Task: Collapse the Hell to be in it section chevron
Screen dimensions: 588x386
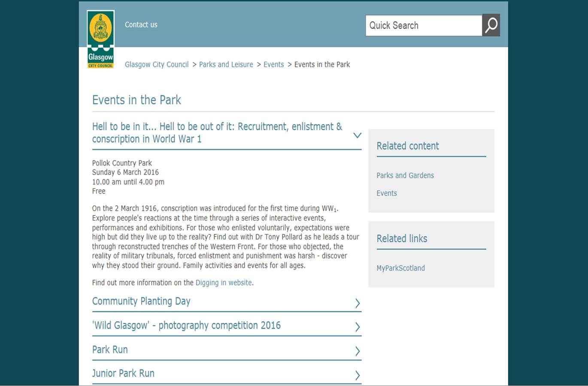Action: click(357, 135)
